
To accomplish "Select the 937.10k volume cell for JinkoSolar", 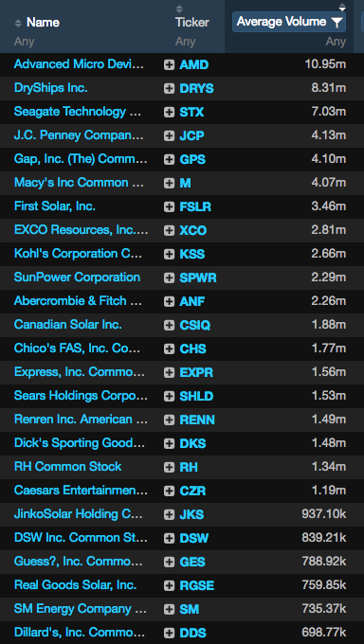I will click(323, 514).
